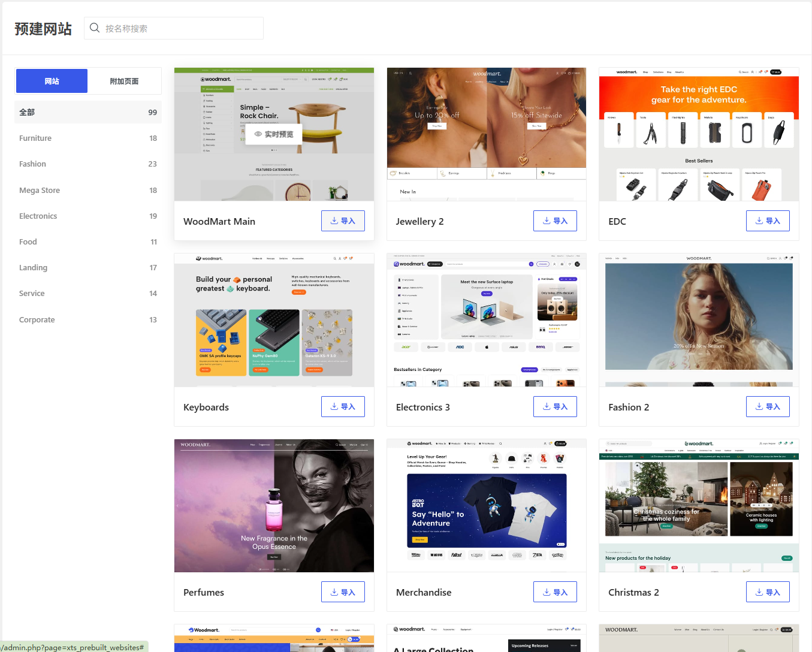Import the Christmas 2 site
Viewport: 812px width, 652px height.
coord(768,592)
